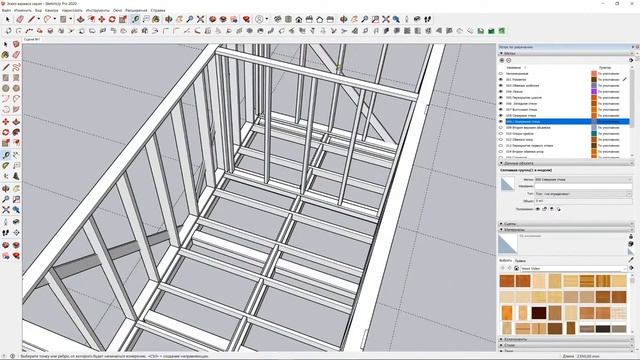Image resolution: width=640 pixels, height=360 pixels.
Task: Open the Файл menu
Action: pos(6,10)
